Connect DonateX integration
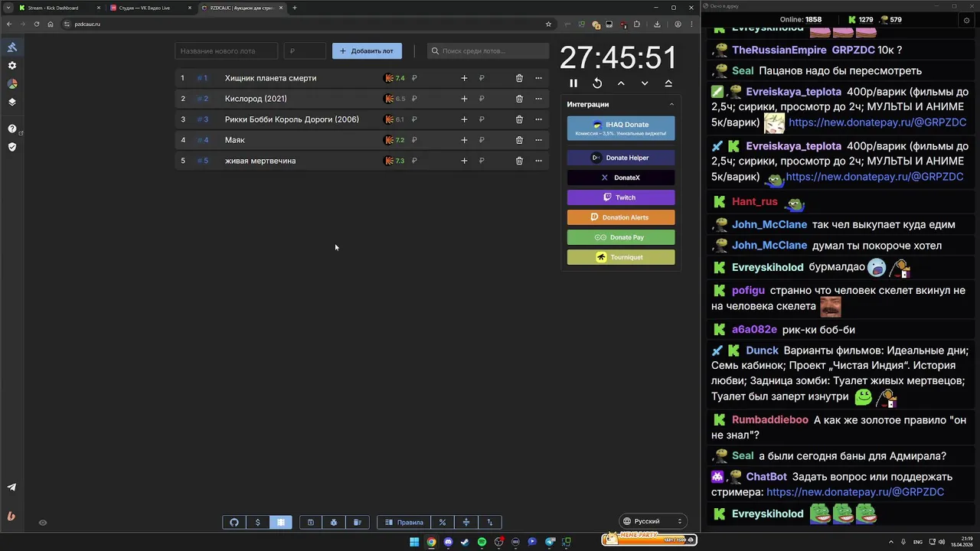980x551 pixels. coord(621,178)
